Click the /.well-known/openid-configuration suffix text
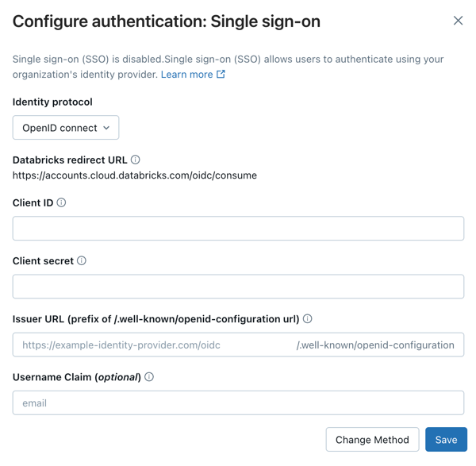Viewport: 476px width, 466px height. tap(375, 345)
